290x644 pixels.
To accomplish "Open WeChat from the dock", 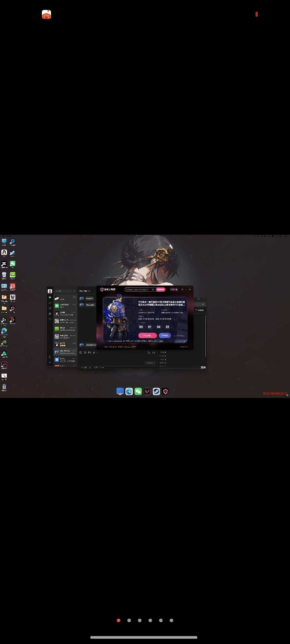I will tap(138, 391).
